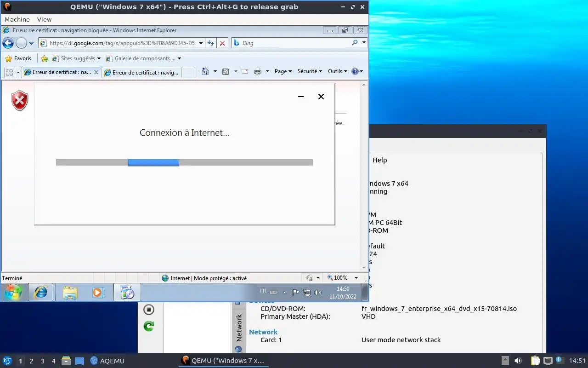Open the QEMU Machine menu
The image size is (588, 368).
[17, 19]
